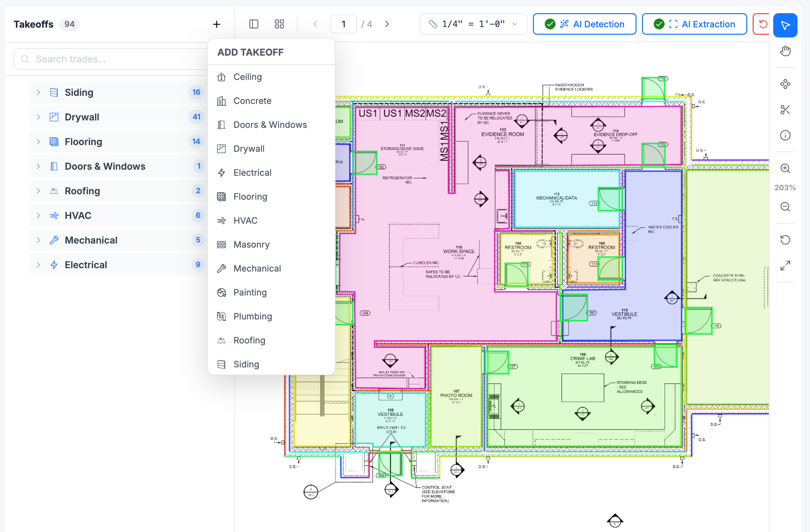
Task: Choose Electrical from Add Takeoff menu
Action: [271, 173]
